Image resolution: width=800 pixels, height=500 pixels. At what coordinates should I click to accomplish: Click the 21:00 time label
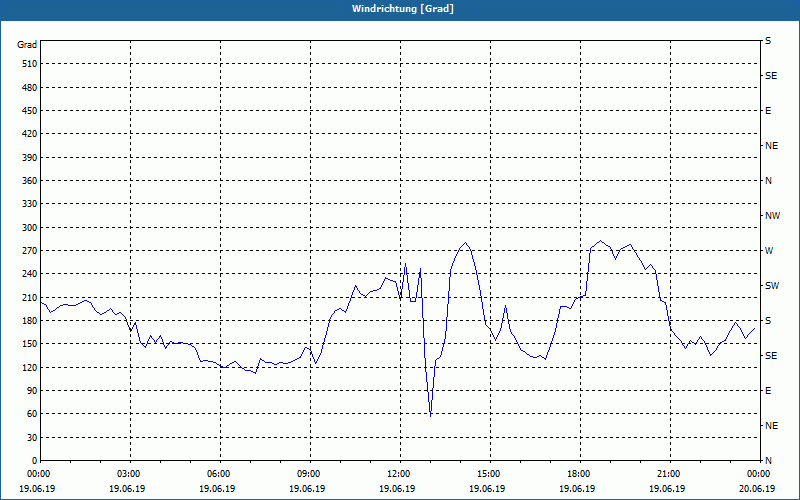click(x=668, y=473)
